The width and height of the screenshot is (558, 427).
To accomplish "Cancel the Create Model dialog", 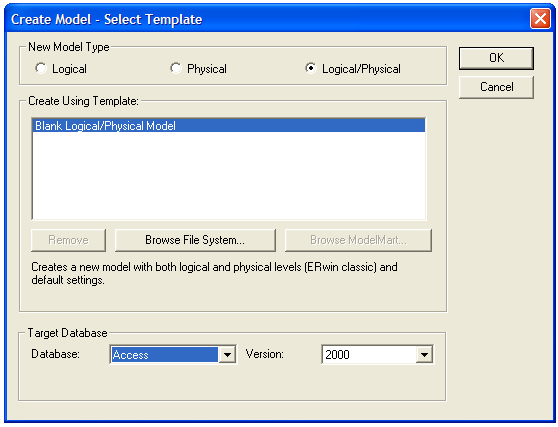I will click(496, 87).
